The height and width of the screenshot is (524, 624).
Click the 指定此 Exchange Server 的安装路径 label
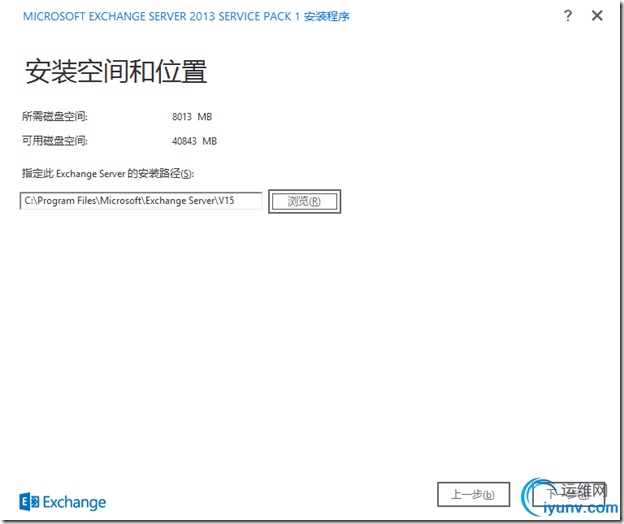point(108,174)
